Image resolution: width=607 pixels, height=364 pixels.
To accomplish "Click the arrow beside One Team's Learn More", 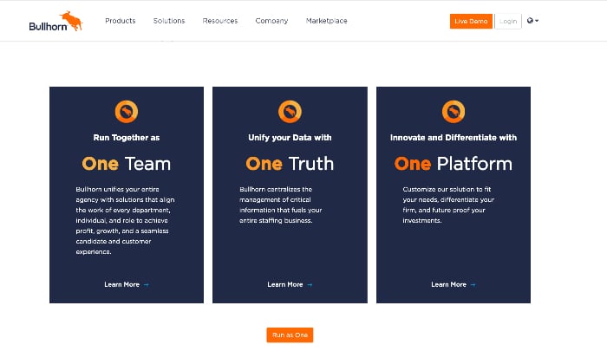I will [x=146, y=285].
